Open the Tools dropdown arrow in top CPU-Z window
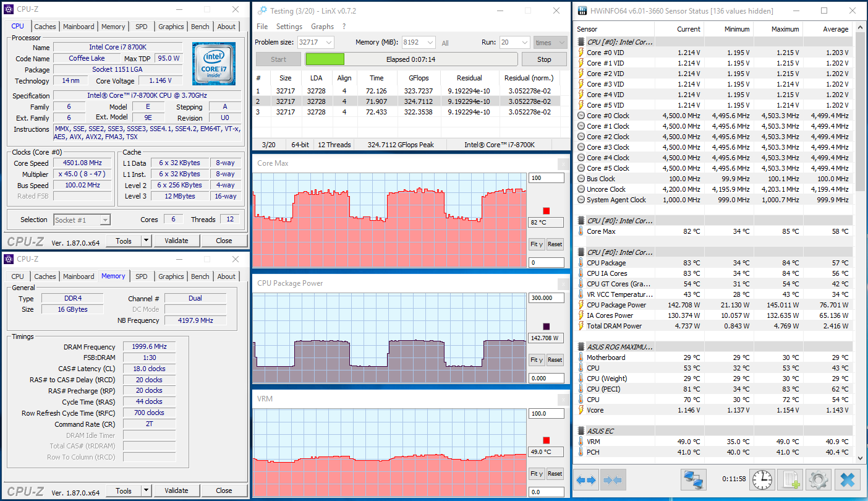This screenshot has width=868, height=501. point(146,241)
